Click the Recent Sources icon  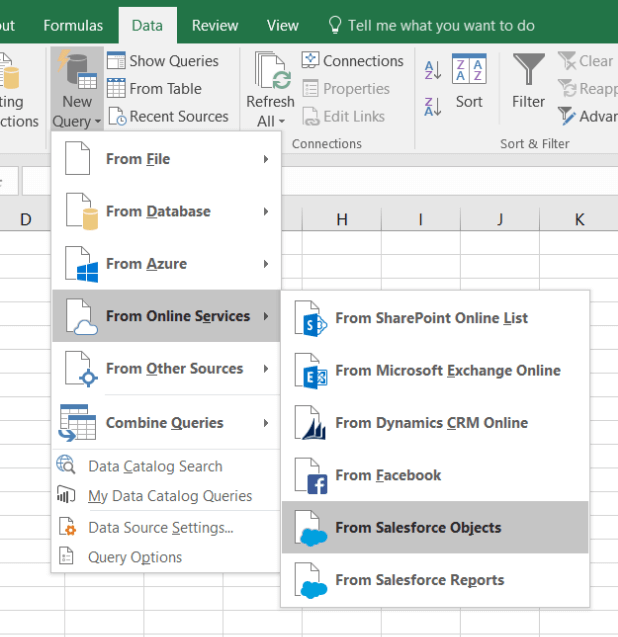[118, 117]
